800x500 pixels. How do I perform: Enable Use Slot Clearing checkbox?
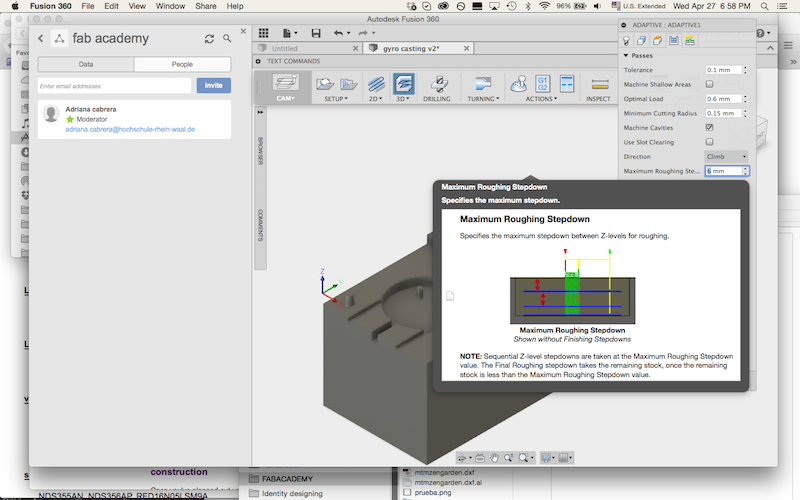709,142
